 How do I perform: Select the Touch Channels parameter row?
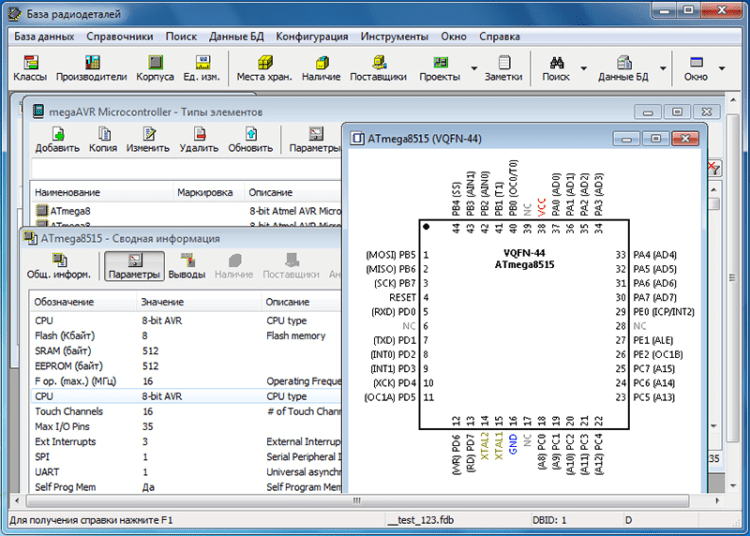(x=69, y=411)
